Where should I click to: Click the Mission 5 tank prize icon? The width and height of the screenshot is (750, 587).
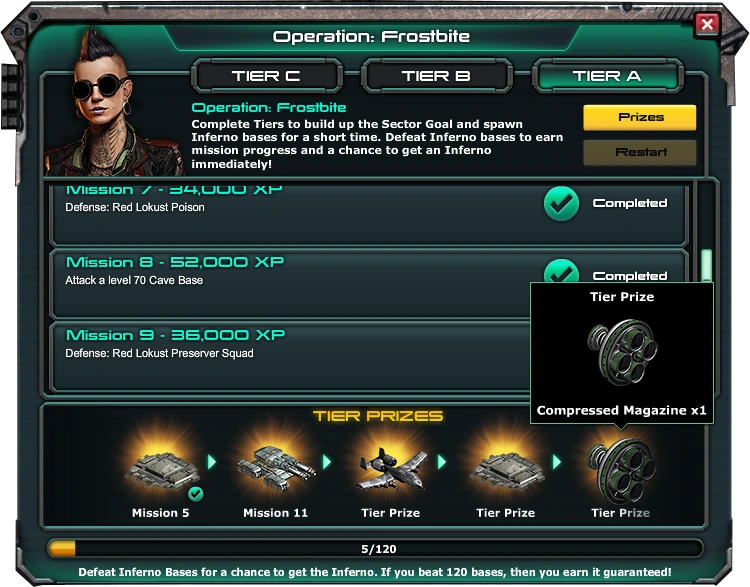coord(160,470)
